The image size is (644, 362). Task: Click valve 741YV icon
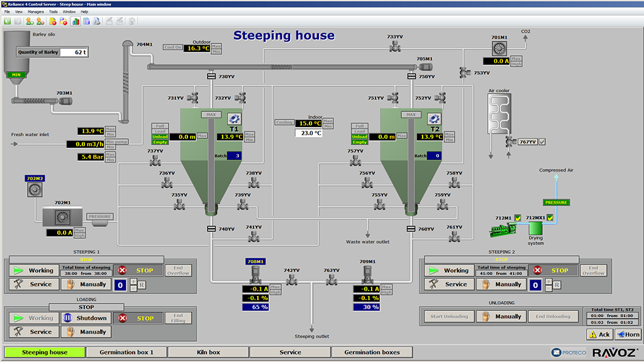pos(254,236)
